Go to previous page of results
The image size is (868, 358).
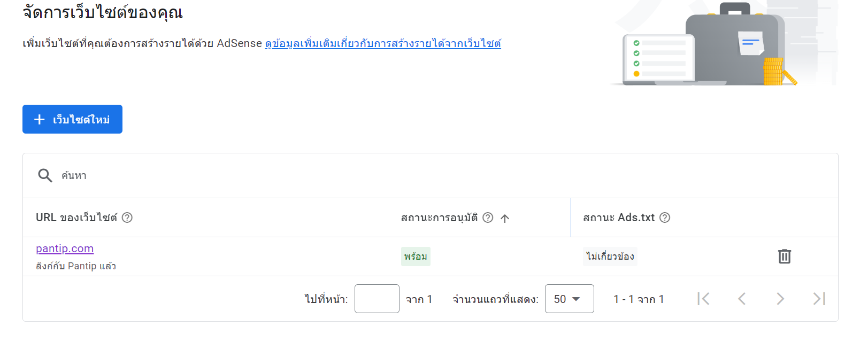[742, 299]
